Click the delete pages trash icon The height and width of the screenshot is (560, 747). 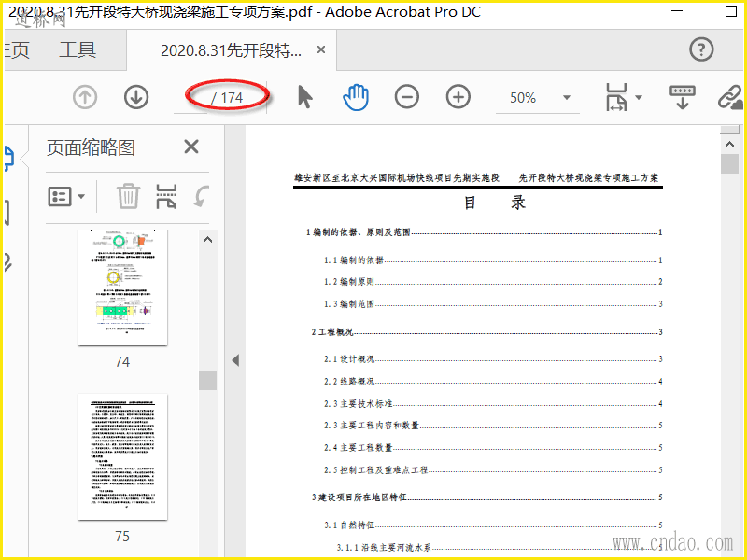click(x=128, y=196)
